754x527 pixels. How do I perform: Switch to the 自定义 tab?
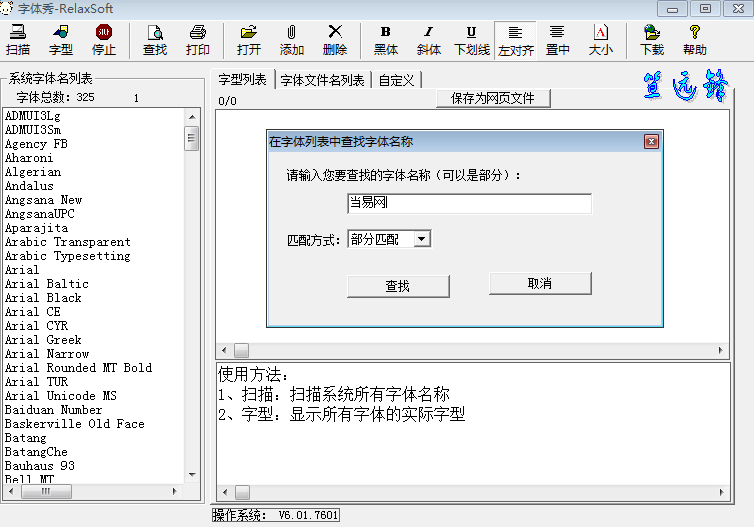coord(396,80)
